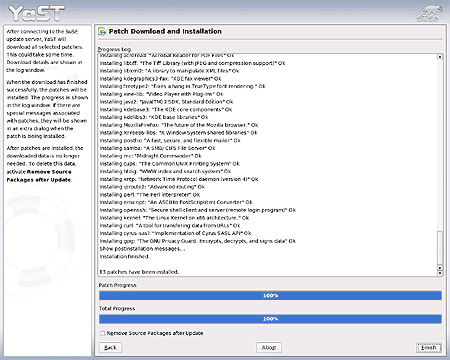The height and width of the screenshot is (360, 450).
Task: Select the 'Installing kdelibs3' log line
Action: 154,117
